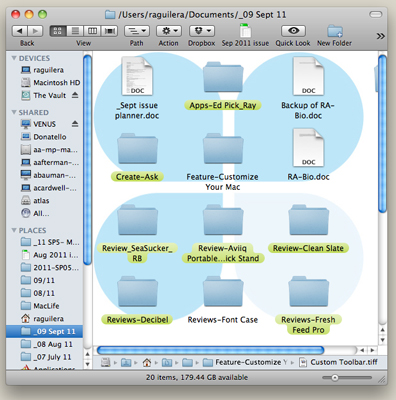Switch to Cover Flow view
The width and height of the screenshot is (396, 400).
click(x=110, y=31)
